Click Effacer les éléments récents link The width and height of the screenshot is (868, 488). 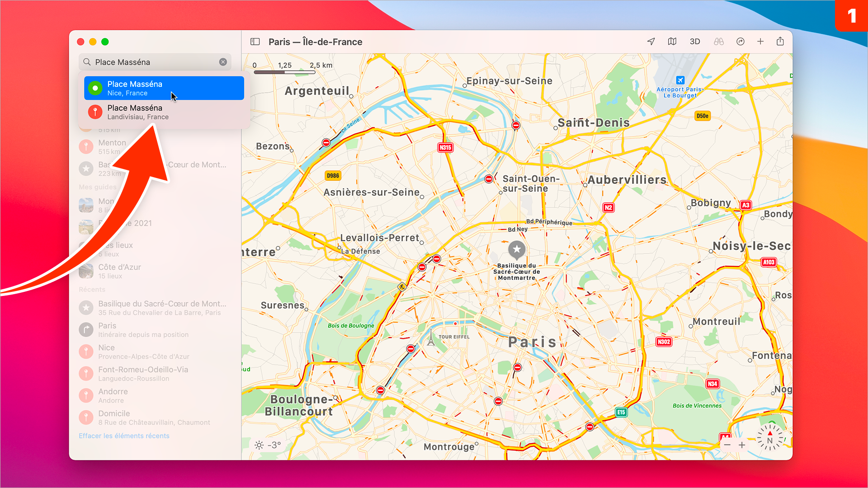124,436
